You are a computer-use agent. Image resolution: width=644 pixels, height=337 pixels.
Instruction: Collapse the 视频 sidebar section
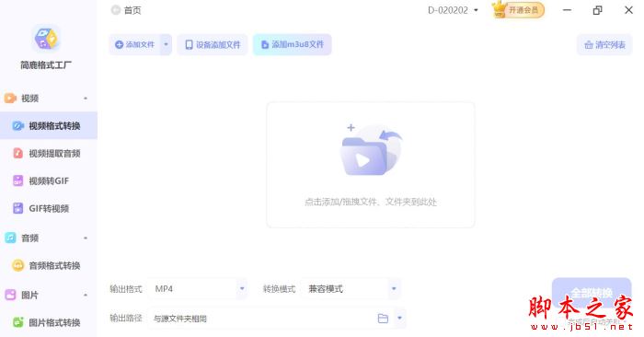[x=86, y=99]
